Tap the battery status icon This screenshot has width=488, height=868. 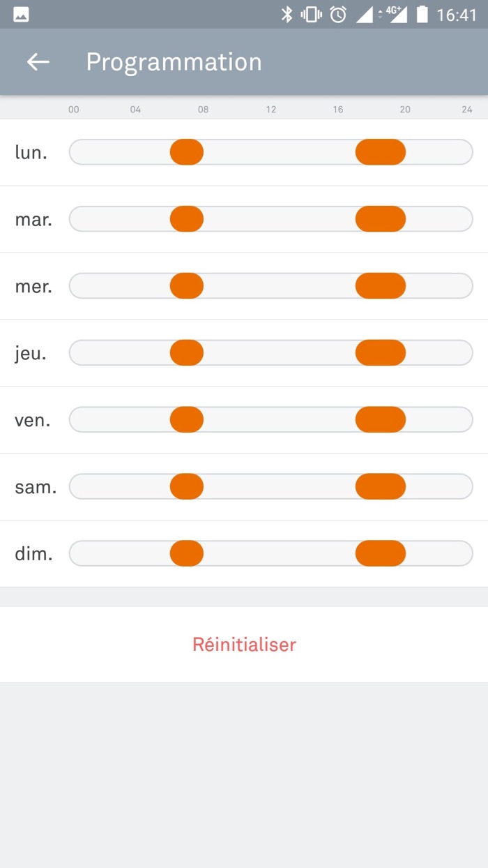coord(422,15)
